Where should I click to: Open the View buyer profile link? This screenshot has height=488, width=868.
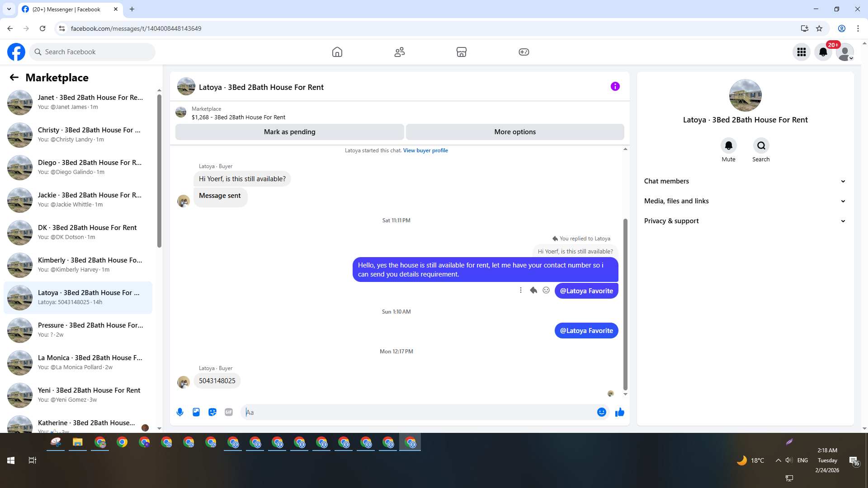tap(425, 150)
